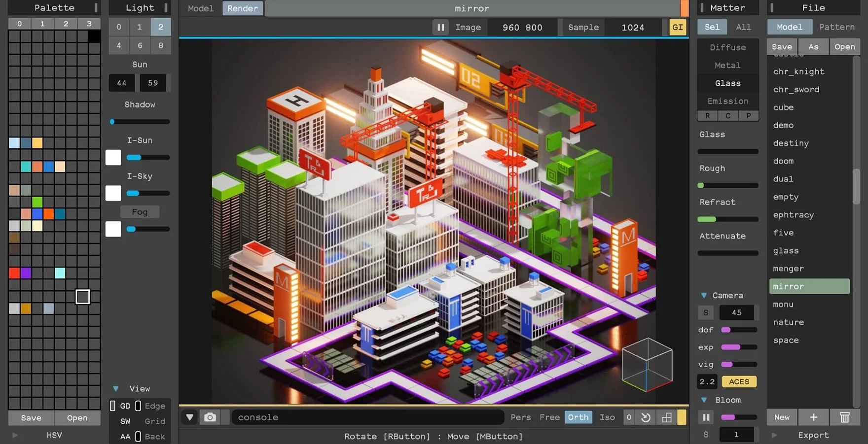Click the New button in File panel
Image resolution: width=868 pixels, height=444 pixels.
pyautogui.click(x=782, y=417)
